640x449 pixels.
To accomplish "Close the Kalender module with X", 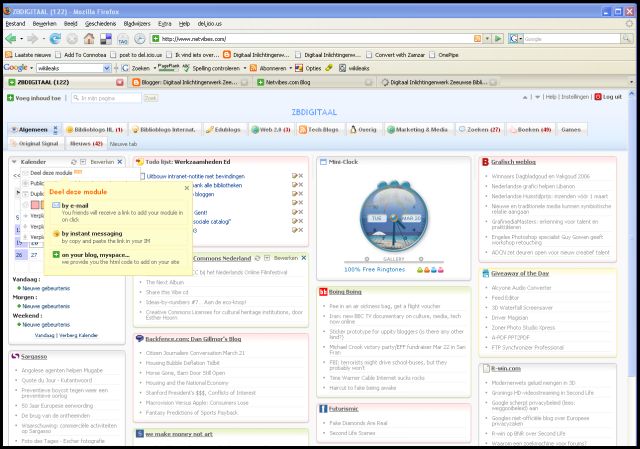I will click(120, 162).
